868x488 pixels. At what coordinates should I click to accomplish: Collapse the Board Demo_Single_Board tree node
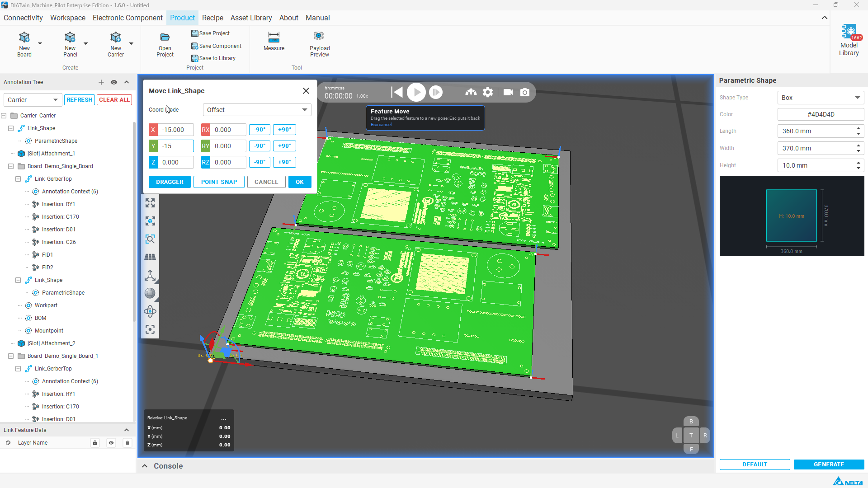click(11, 166)
